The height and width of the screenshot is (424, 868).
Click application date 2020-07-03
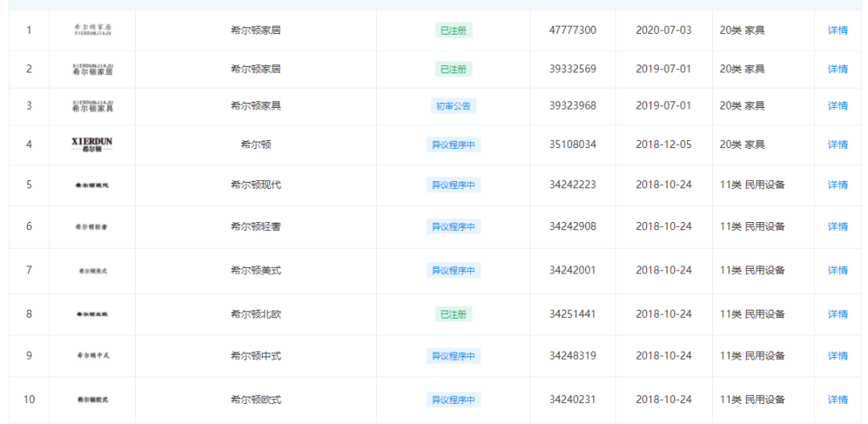coord(664,30)
